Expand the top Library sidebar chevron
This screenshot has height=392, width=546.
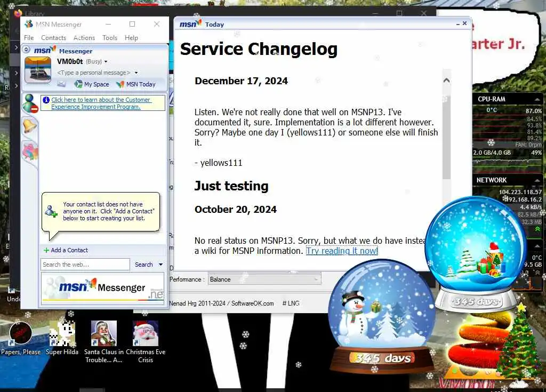click(16, 47)
